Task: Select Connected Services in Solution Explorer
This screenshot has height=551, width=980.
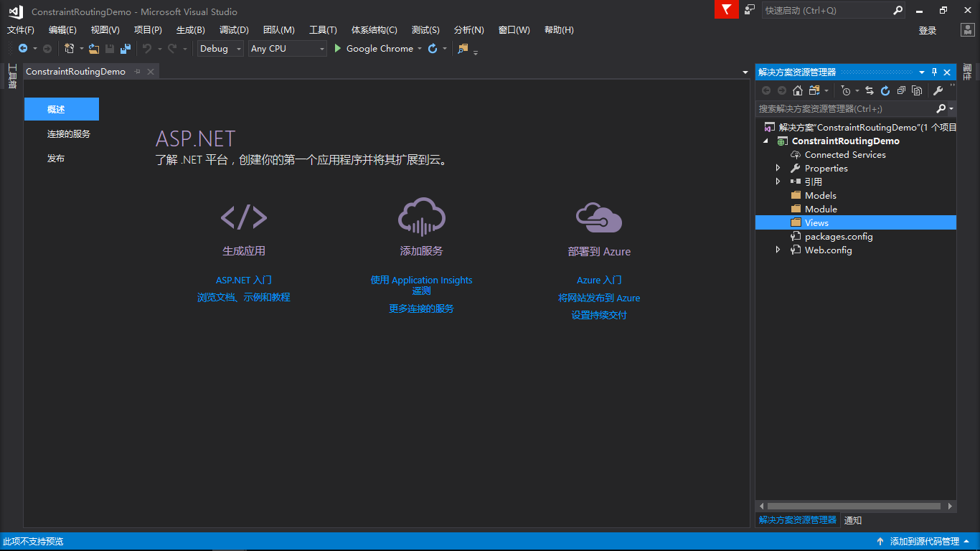Action: point(845,154)
